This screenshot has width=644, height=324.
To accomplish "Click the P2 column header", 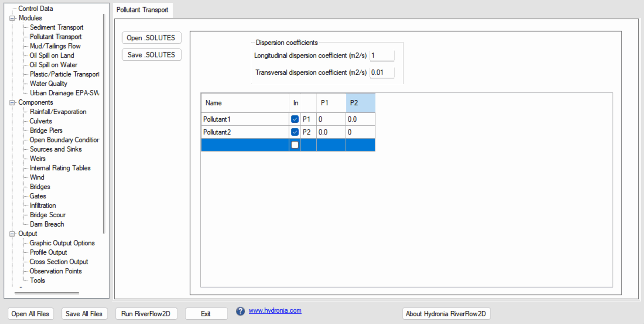I will click(x=360, y=103).
